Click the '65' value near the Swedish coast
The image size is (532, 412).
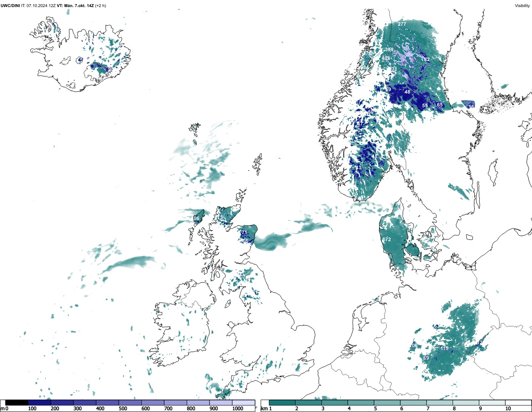pyautogui.click(x=440, y=105)
